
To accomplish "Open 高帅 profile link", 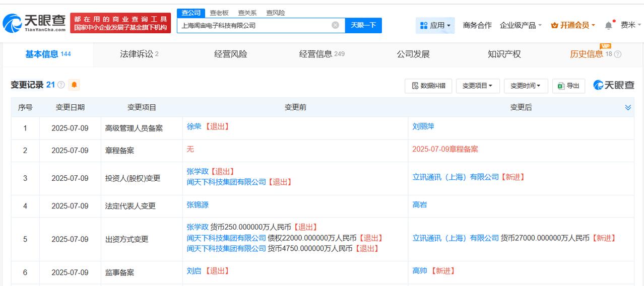I will [420, 271].
